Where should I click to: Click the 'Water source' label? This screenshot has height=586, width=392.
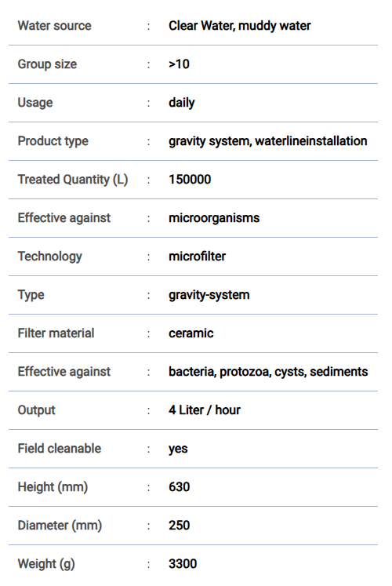coord(55,25)
